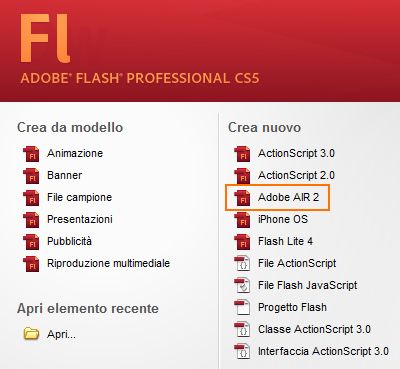This screenshot has height=369, width=400.
Task: Click the Fl icon beside Presentazioni
Action: pos(31,220)
